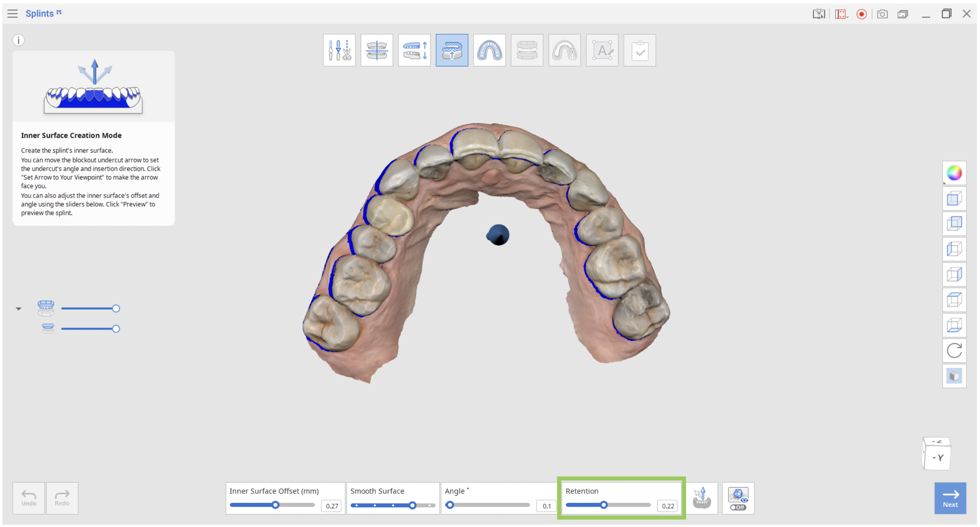Viewport: 980px width, 527px height.
Task: Open the greyed splint sculpting step
Action: pos(564,50)
